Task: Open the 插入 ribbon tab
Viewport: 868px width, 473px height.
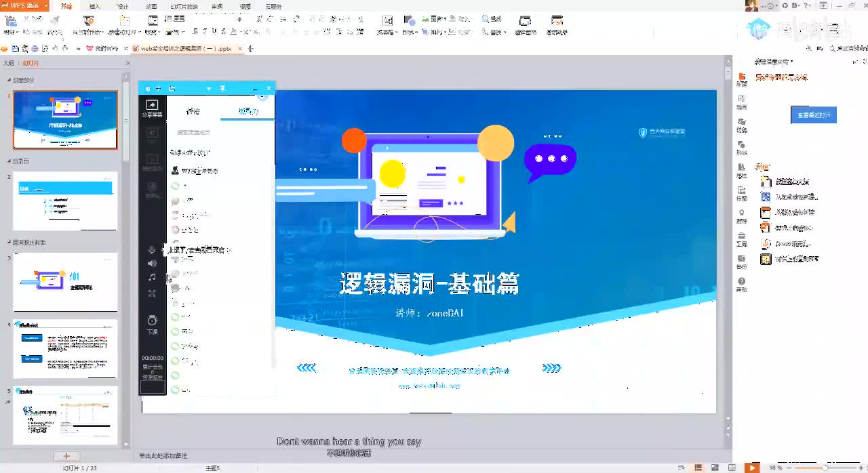Action: 95,6
